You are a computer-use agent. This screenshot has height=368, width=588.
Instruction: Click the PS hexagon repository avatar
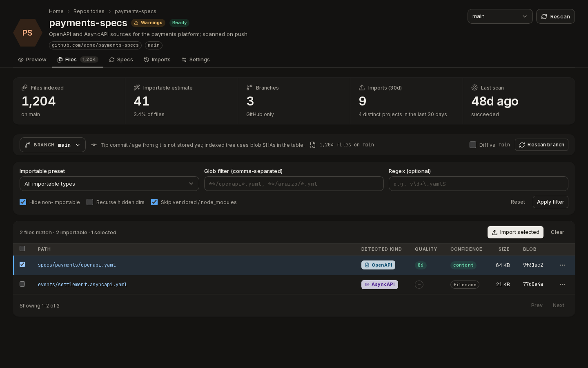(x=27, y=33)
